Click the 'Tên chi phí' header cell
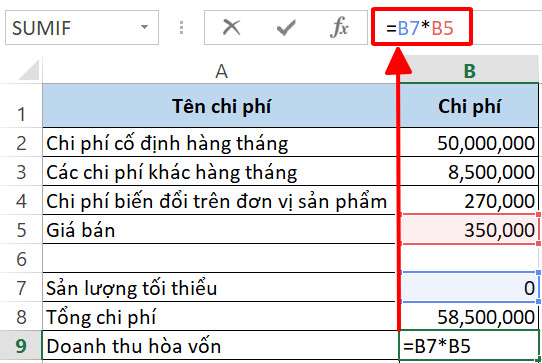The image size is (542, 363). pyautogui.click(x=221, y=106)
